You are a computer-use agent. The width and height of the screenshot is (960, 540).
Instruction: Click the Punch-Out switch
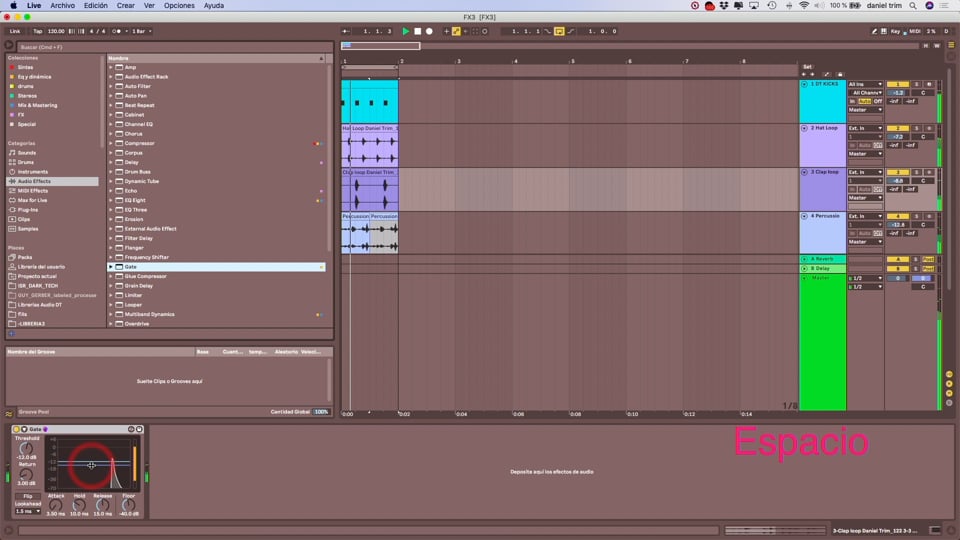click(571, 31)
